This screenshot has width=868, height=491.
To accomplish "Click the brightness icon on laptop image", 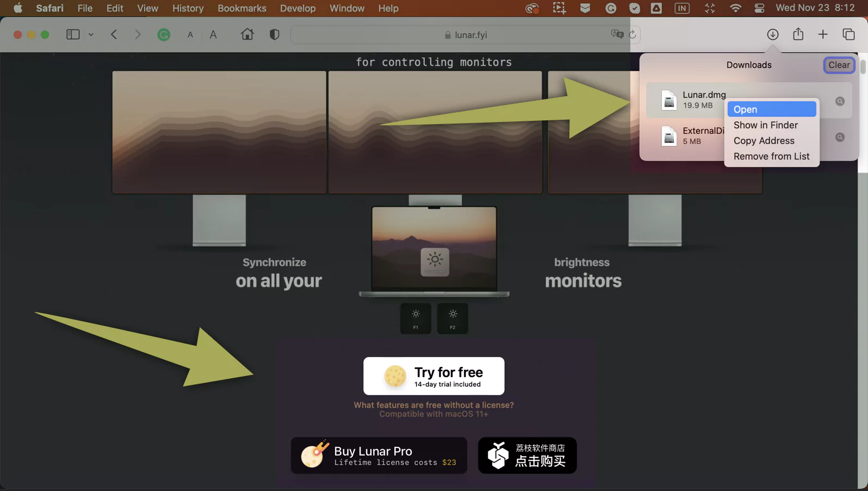I will pyautogui.click(x=435, y=261).
